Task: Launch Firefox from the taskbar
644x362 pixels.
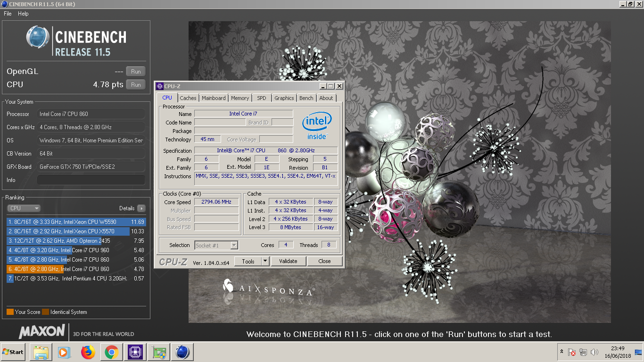Action: click(x=88, y=352)
